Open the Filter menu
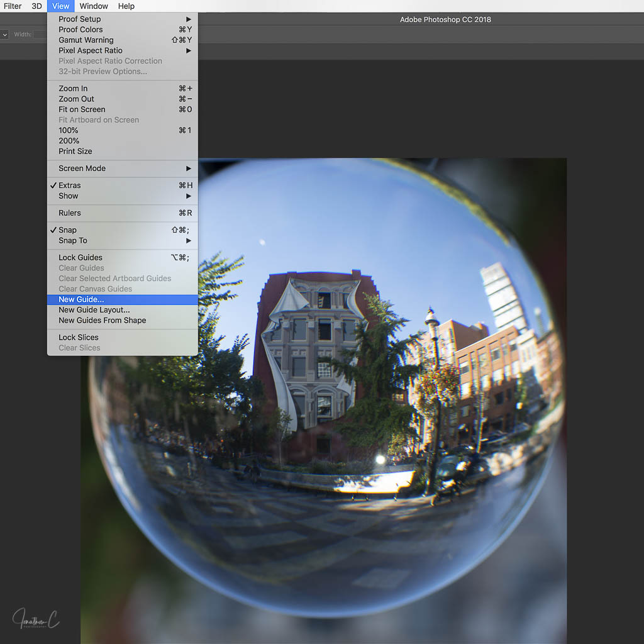Viewport: 644px width, 644px height. tap(13, 6)
